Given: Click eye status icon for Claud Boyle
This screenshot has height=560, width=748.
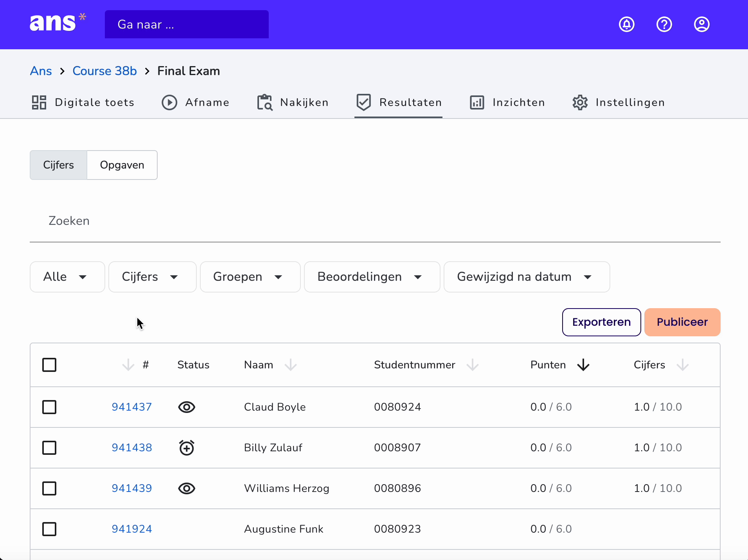Looking at the screenshot, I should [187, 407].
